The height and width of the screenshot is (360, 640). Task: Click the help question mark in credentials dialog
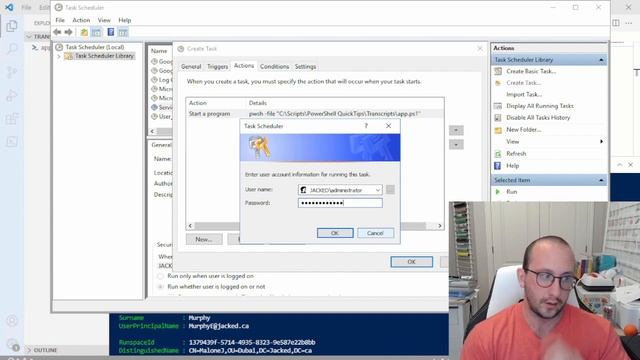click(x=366, y=126)
